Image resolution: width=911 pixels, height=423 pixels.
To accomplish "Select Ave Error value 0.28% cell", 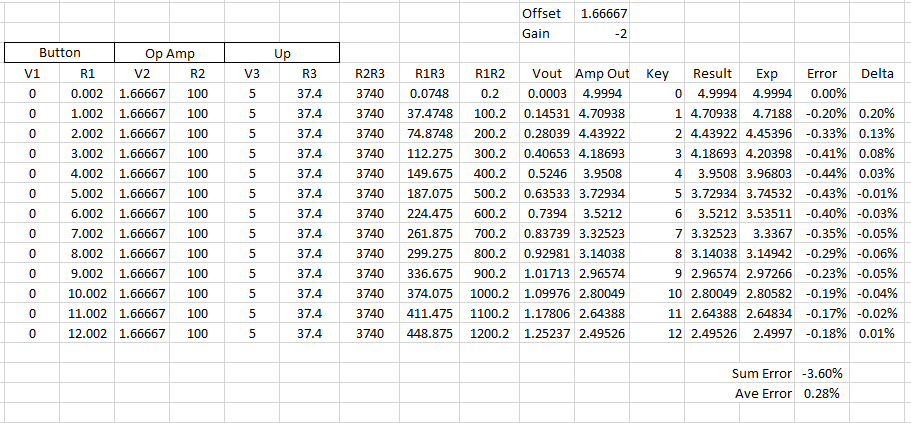I will (822, 393).
